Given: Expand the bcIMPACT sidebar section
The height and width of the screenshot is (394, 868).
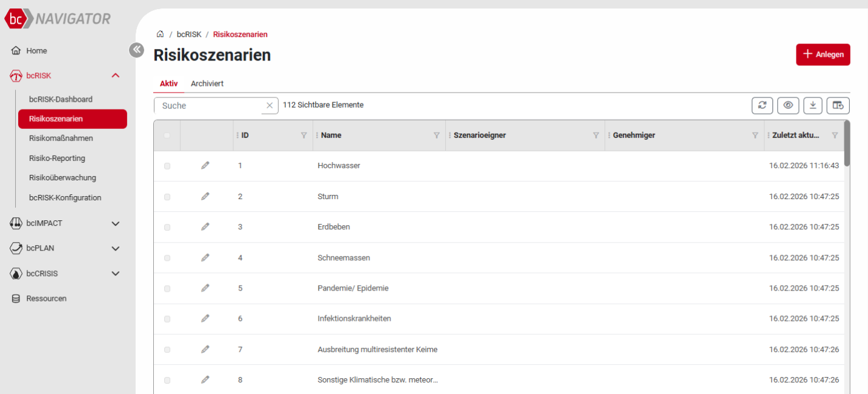Looking at the screenshot, I should click(x=116, y=223).
